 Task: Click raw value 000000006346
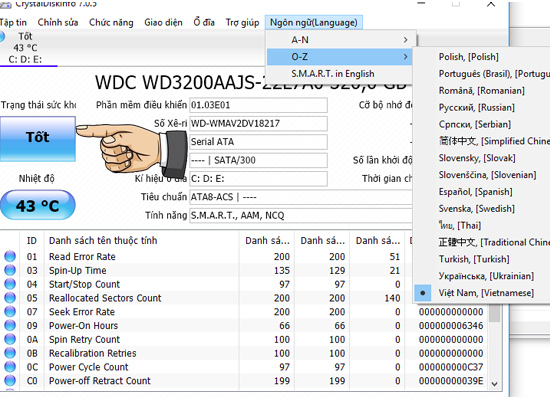[451, 326]
